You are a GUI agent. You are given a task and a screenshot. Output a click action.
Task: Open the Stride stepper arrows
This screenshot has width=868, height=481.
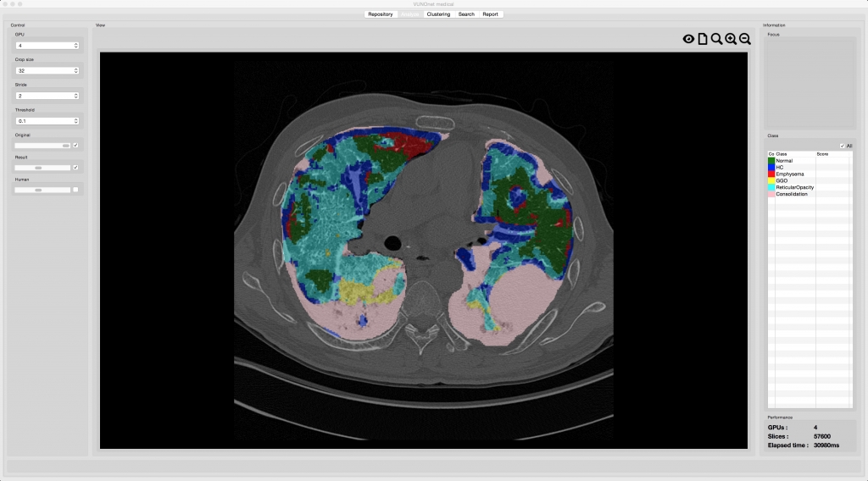tap(75, 96)
